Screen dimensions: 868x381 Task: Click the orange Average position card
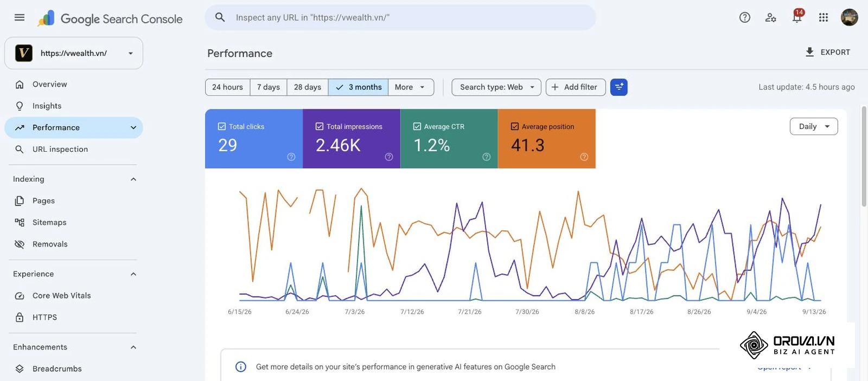click(547, 139)
